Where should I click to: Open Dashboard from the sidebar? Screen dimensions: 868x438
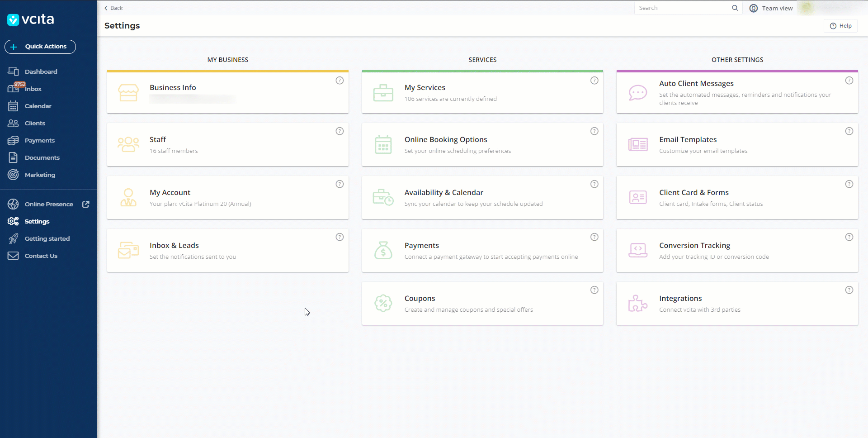[41, 71]
